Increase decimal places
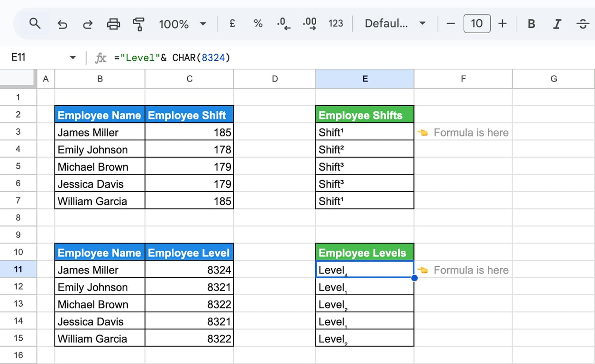This screenshot has height=364, width=595. (x=309, y=24)
